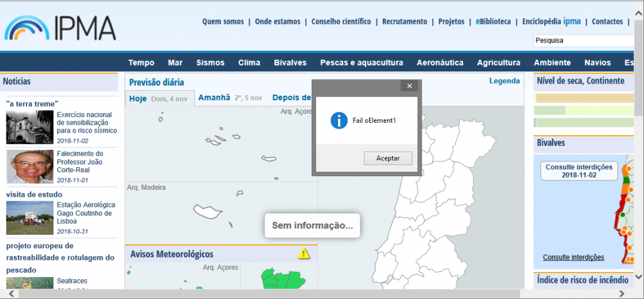
Task: Open the Clima menu
Action: pyautogui.click(x=249, y=63)
